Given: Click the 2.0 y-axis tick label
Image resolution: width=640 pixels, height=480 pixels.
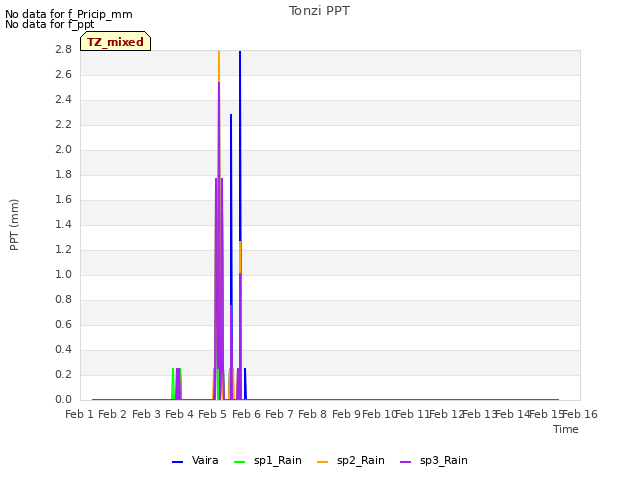Looking at the screenshot, I should click(63, 149).
